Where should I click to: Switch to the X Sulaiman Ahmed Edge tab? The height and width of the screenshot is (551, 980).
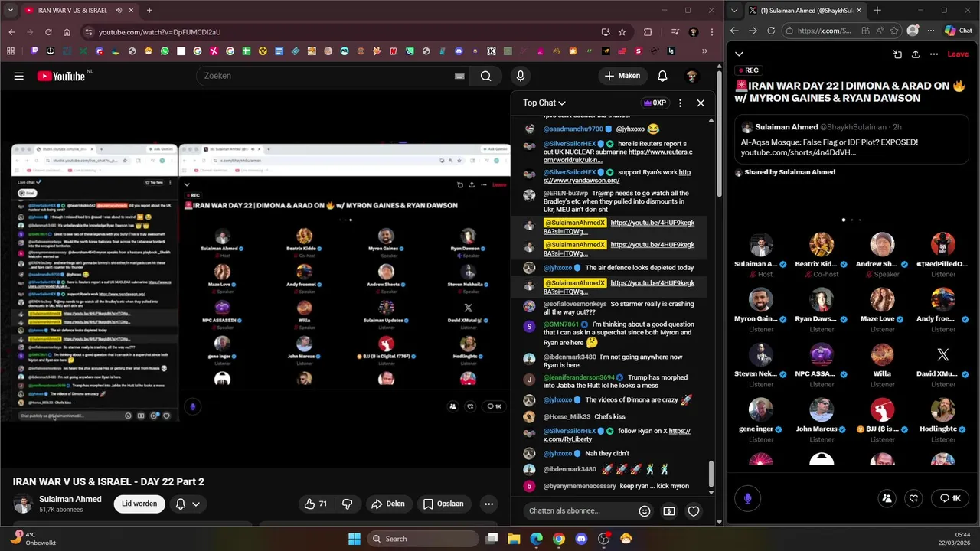point(804,10)
